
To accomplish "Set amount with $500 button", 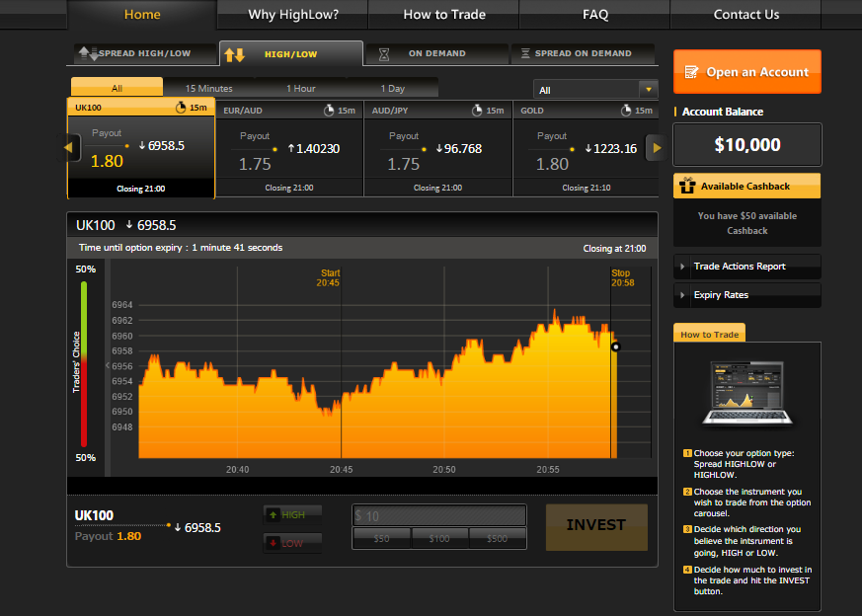I will (497, 539).
